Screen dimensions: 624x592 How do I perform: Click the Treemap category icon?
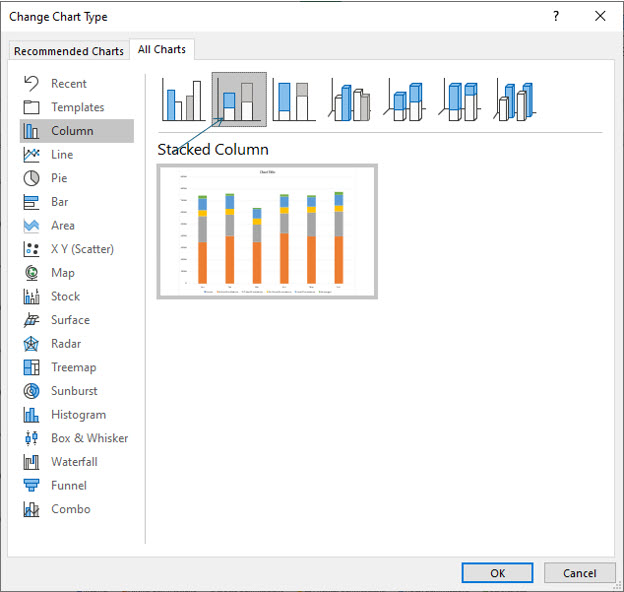pyautogui.click(x=31, y=367)
